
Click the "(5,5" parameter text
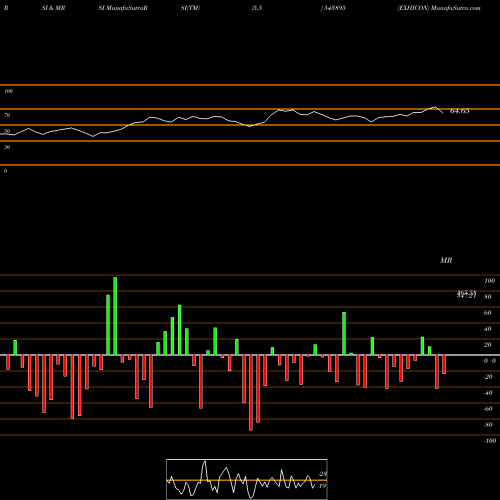pos(257,8)
